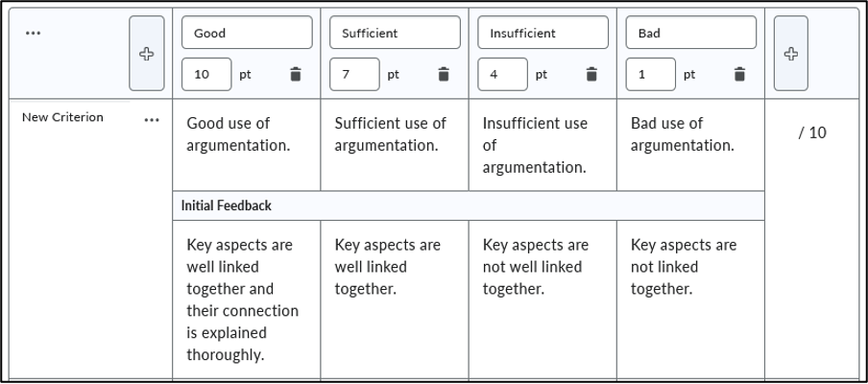The height and width of the screenshot is (384, 868).
Task: Add a level with the right plus button
Action: point(791,54)
